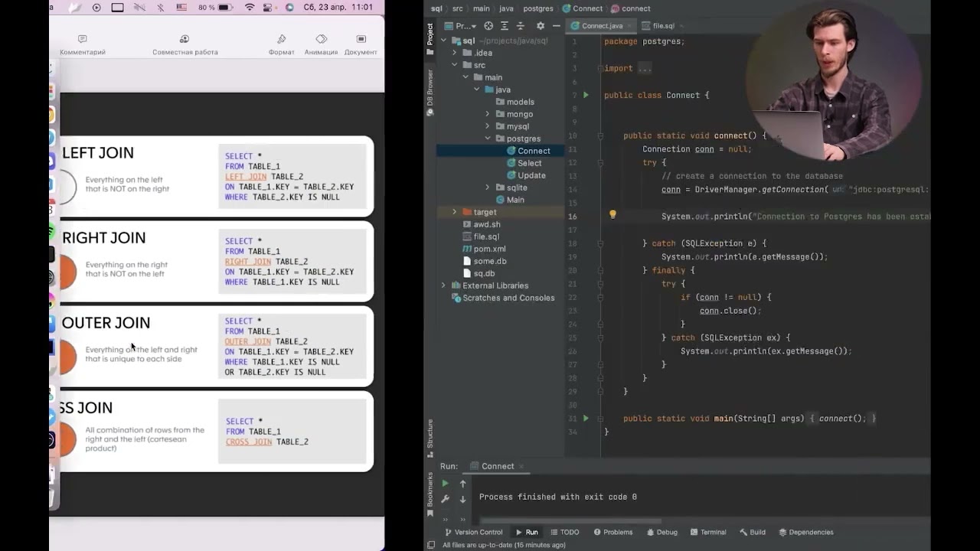Collapse the main folder
The height and width of the screenshot is (551, 980).
(x=465, y=77)
